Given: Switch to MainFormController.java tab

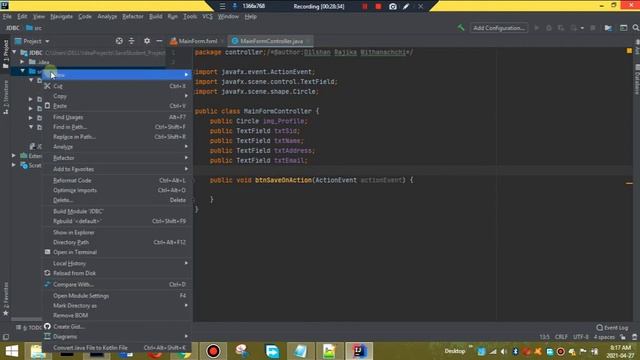Looking at the screenshot, I should click(x=271, y=41).
